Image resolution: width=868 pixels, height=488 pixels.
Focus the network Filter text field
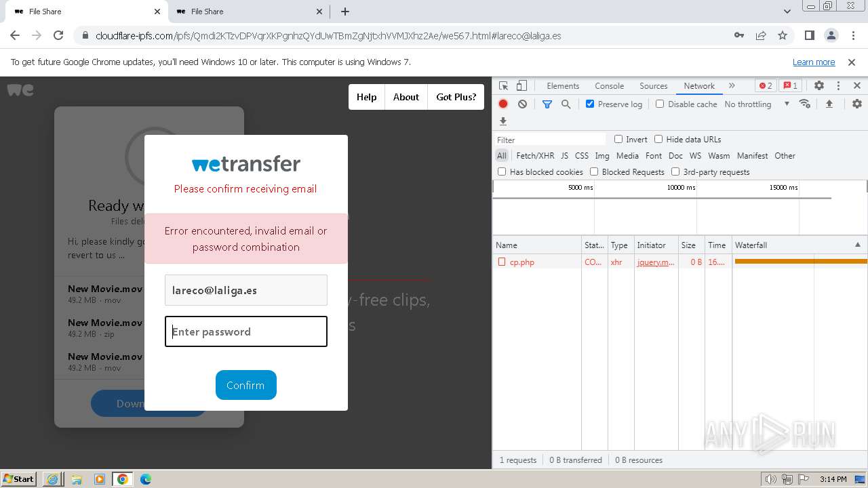point(550,140)
